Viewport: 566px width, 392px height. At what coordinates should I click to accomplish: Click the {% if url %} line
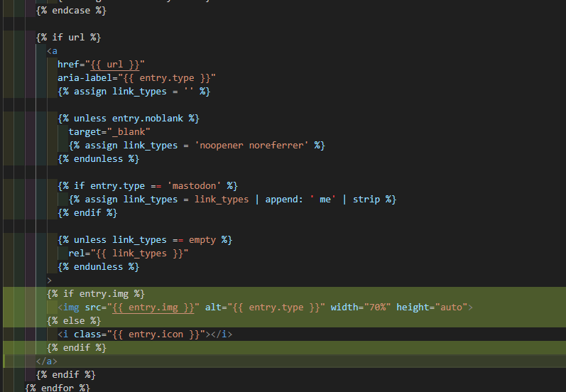tap(68, 38)
